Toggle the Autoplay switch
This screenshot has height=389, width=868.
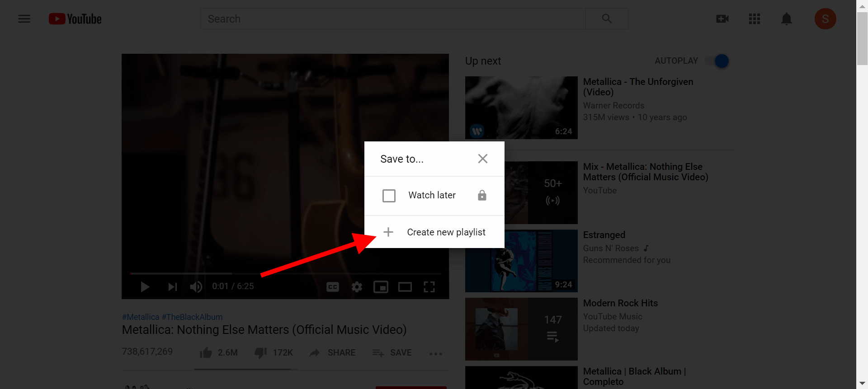717,61
